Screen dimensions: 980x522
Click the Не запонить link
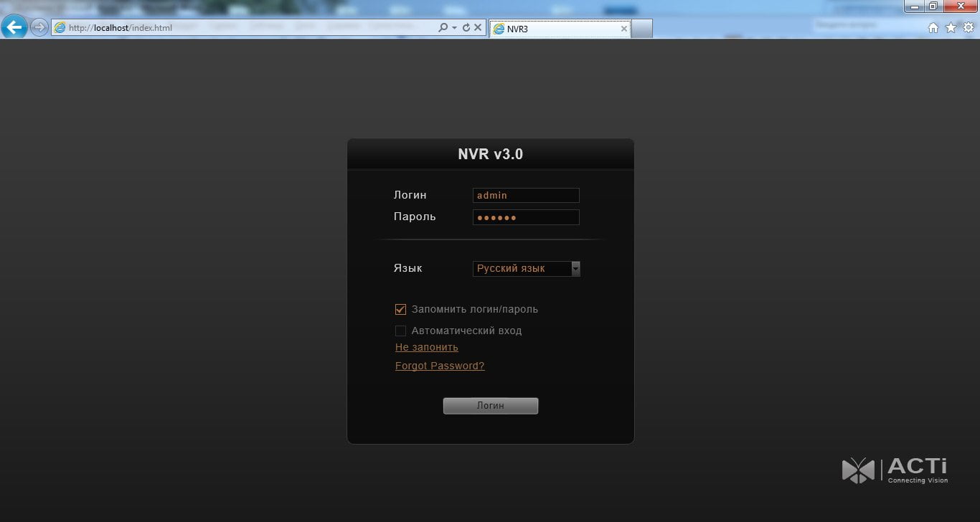click(x=427, y=347)
